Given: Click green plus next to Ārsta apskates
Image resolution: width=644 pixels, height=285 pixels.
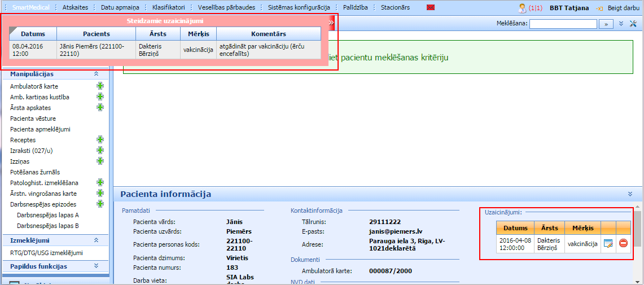Looking at the screenshot, I should [x=100, y=107].
